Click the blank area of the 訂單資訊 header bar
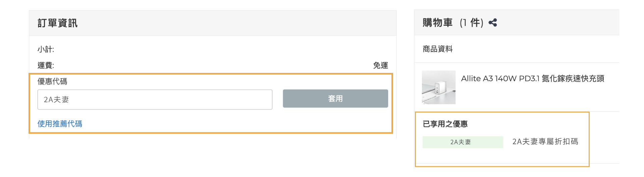The width and height of the screenshot is (644, 177). coord(235,23)
